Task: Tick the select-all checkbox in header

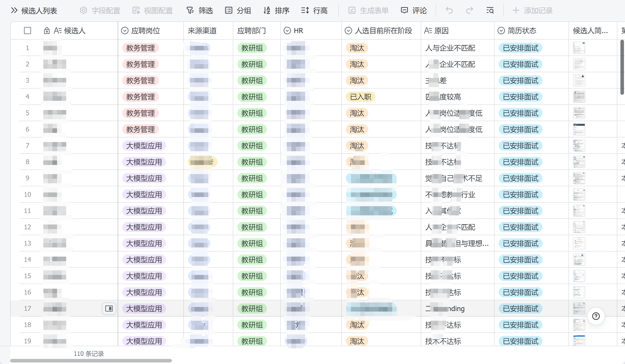Action: 28,31
